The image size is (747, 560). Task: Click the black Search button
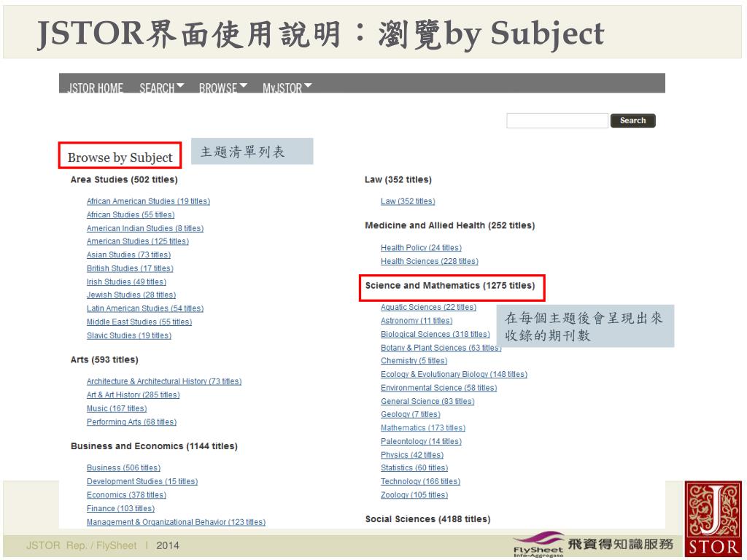click(632, 120)
